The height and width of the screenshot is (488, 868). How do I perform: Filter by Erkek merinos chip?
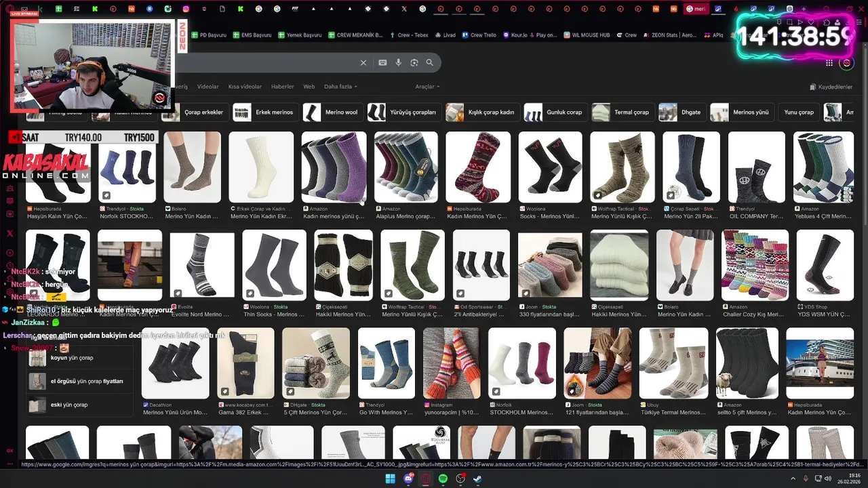click(265, 113)
